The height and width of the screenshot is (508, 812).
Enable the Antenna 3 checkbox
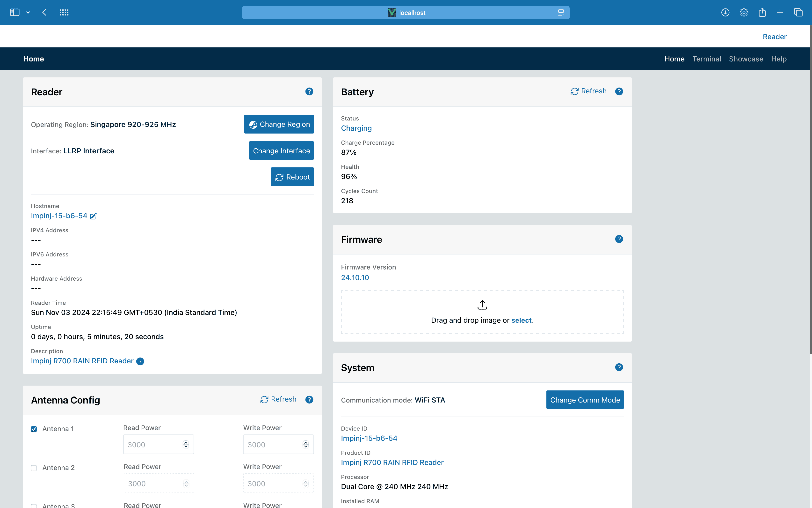click(34, 506)
